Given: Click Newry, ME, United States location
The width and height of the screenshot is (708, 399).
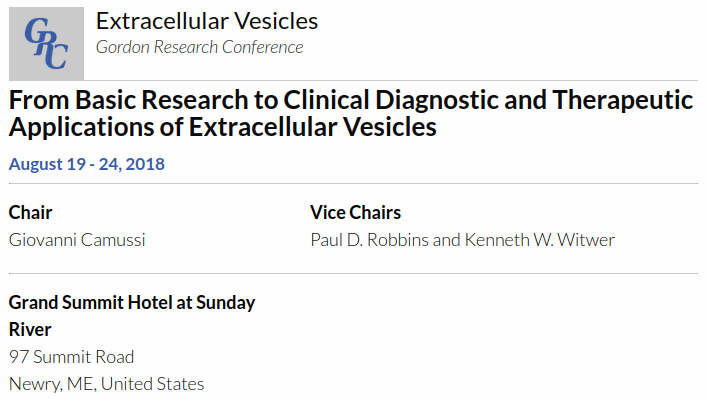Looking at the screenshot, I should [107, 384].
